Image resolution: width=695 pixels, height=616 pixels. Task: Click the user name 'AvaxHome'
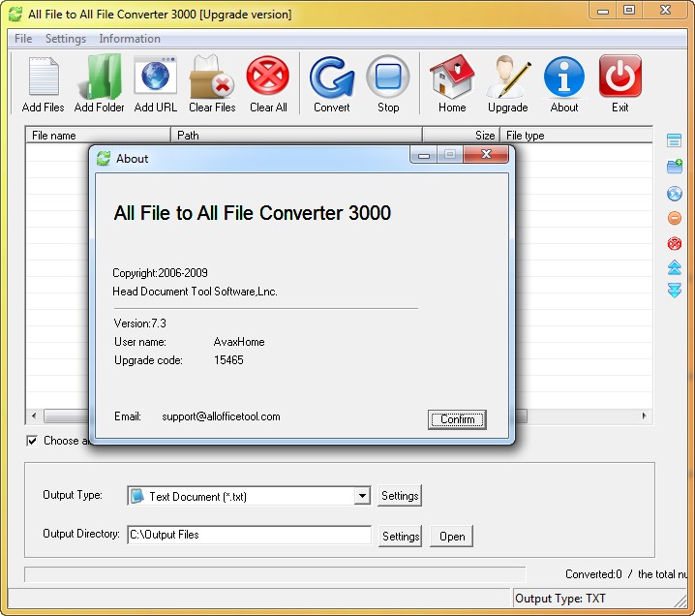coord(239,342)
